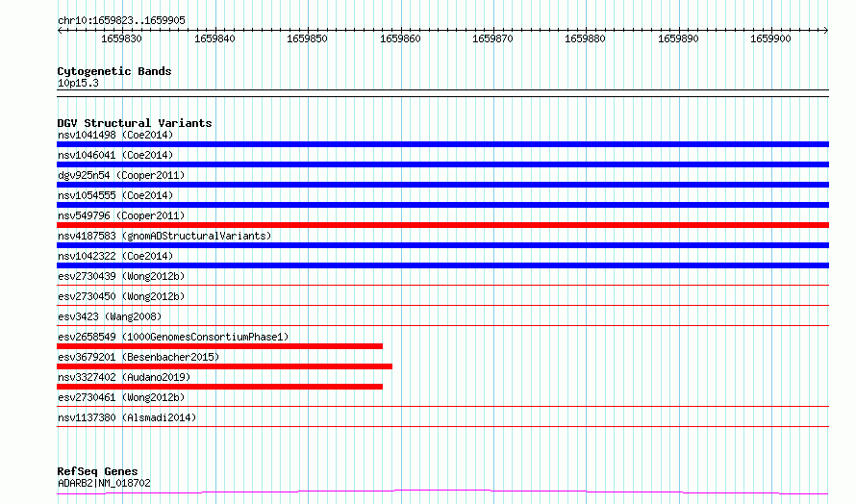Click the blue bar under nsv1046041
The width and height of the screenshot is (856, 504).
442,164
